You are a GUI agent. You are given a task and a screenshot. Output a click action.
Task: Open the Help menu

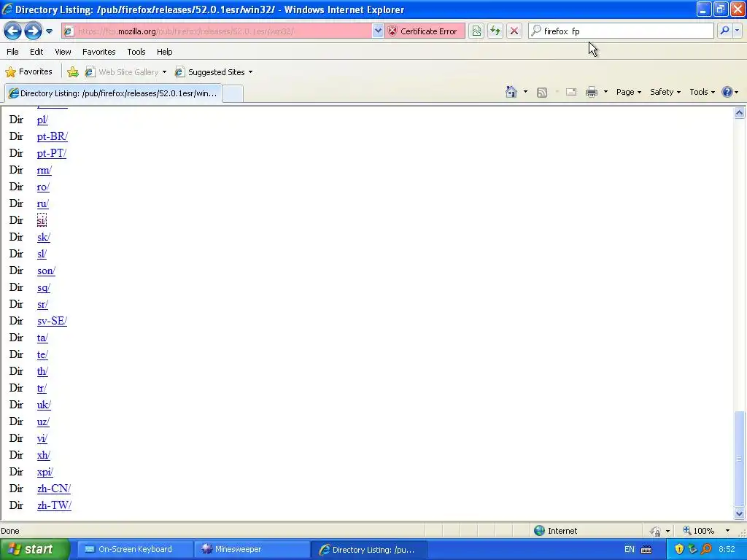(165, 52)
